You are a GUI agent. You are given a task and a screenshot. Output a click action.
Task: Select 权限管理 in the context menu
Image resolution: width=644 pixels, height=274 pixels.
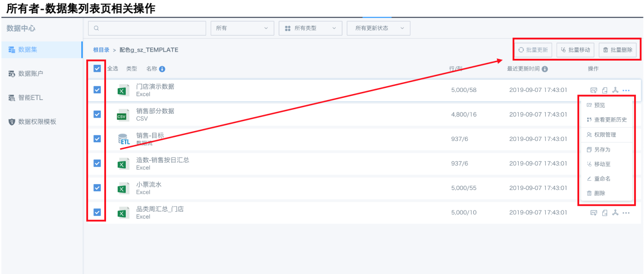[x=605, y=135]
